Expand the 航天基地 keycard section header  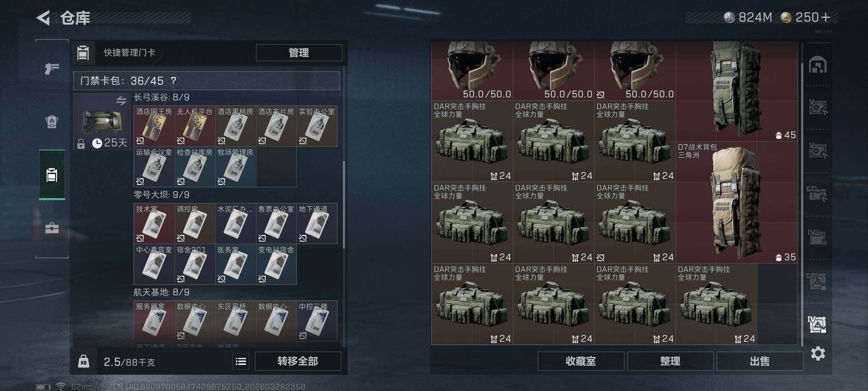(161, 292)
